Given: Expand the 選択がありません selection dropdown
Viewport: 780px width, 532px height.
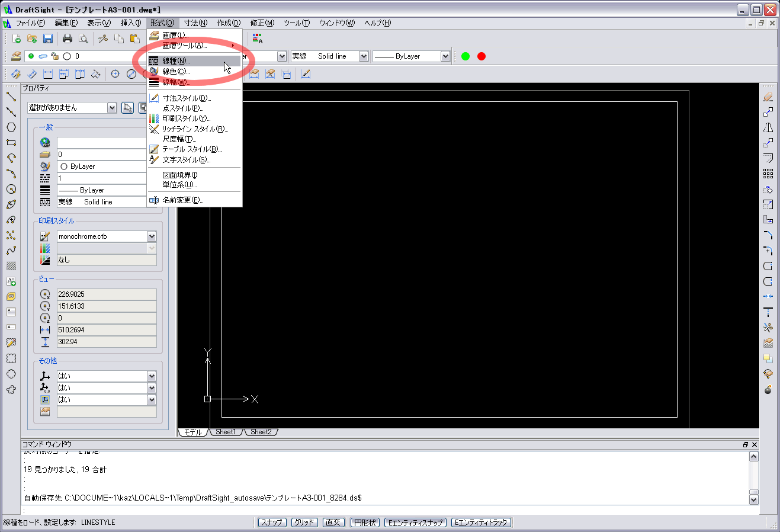Looking at the screenshot, I should pyautogui.click(x=112, y=108).
